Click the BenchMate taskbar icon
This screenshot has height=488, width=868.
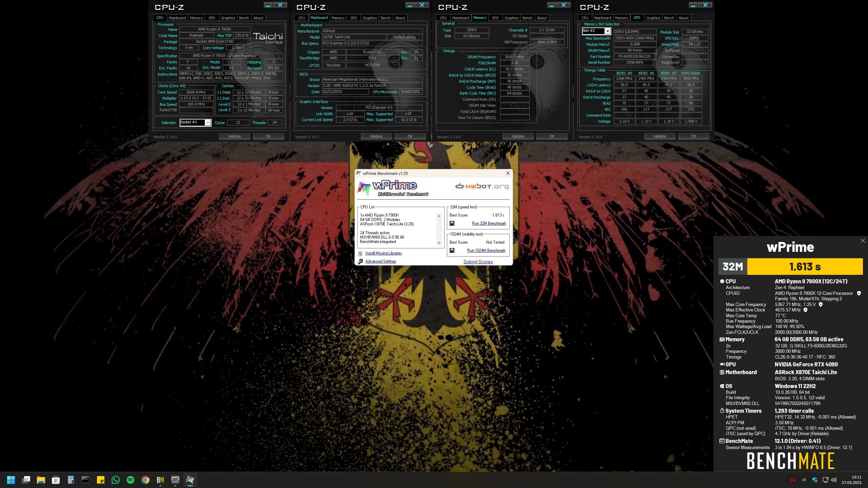(x=160, y=480)
